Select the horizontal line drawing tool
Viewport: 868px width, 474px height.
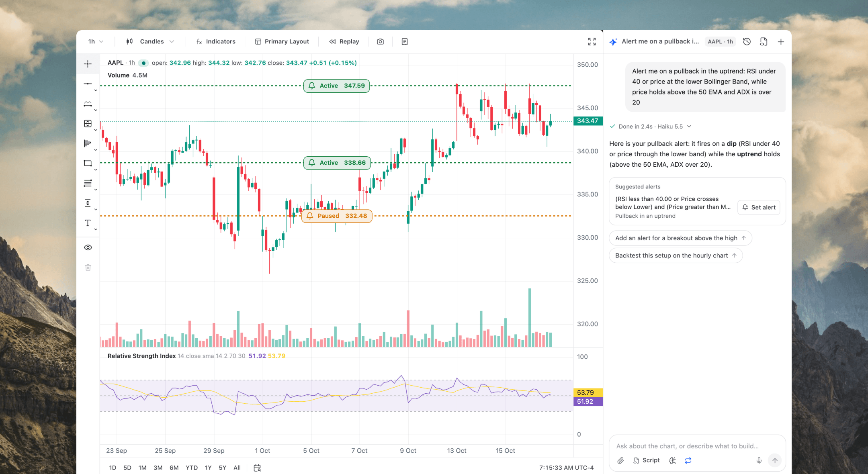pyautogui.click(x=88, y=84)
